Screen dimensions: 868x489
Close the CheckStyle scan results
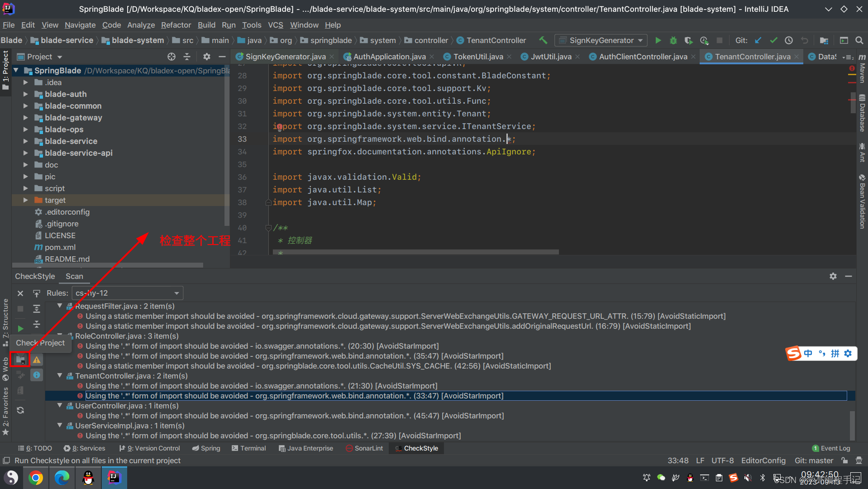(20, 293)
